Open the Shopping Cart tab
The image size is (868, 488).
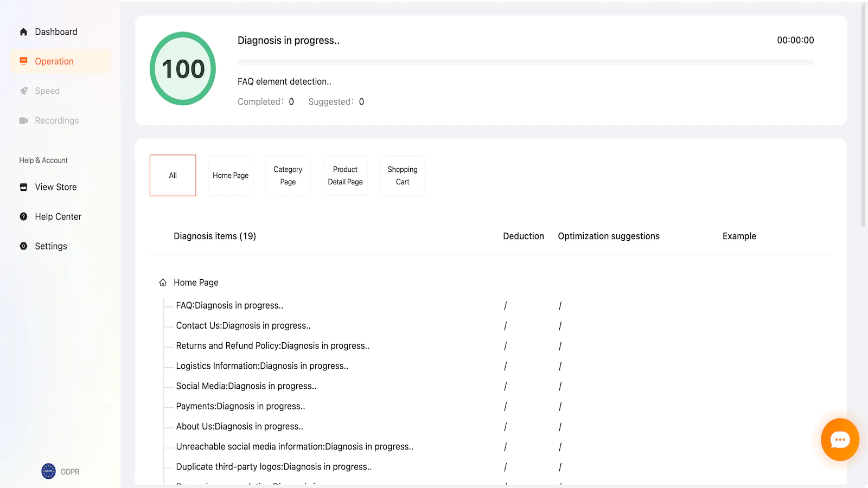[403, 175]
